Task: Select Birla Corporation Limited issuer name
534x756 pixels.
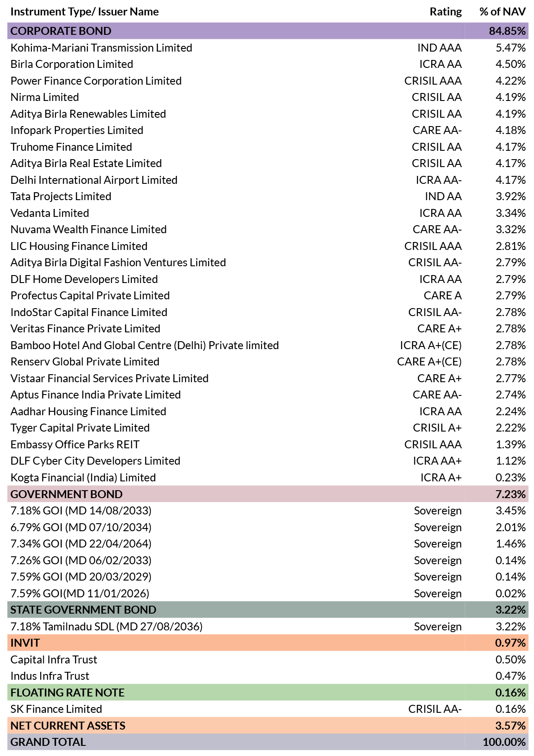Action: point(72,64)
